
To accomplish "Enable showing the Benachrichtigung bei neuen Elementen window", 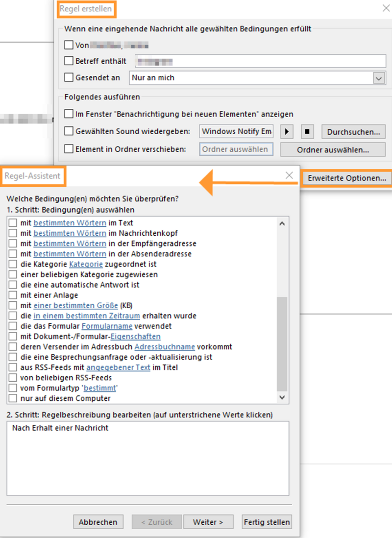I will 69,114.
